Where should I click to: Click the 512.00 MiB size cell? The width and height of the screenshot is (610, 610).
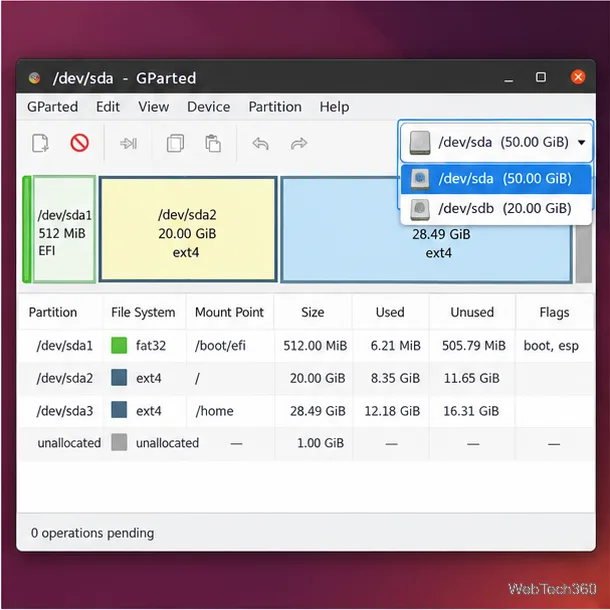point(315,345)
